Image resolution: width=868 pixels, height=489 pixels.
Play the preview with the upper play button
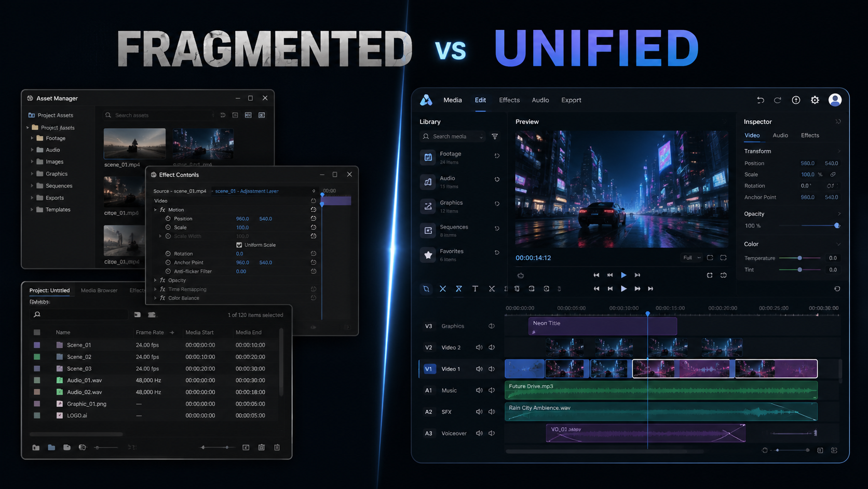(x=623, y=275)
